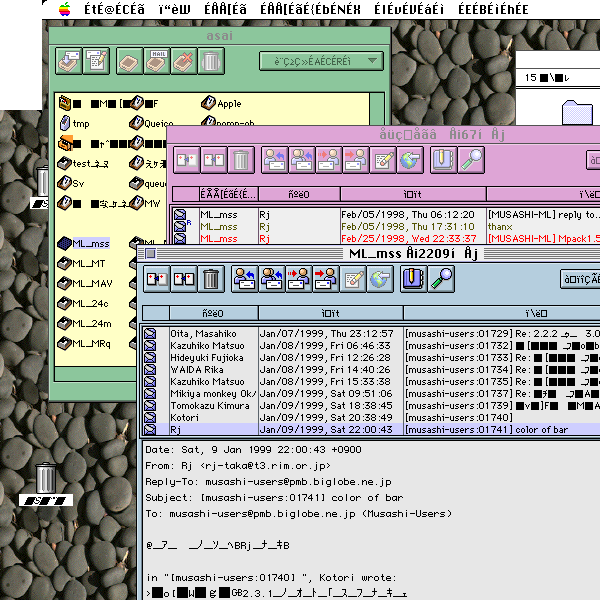Open the dropdown at right of ML_mss toolbar
The height and width of the screenshot is (600, 600).
point(580,279)
